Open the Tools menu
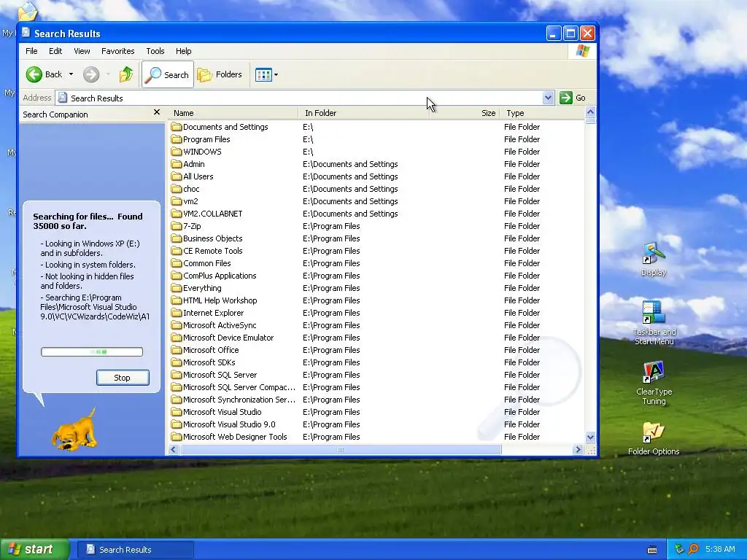 (155, 51)
